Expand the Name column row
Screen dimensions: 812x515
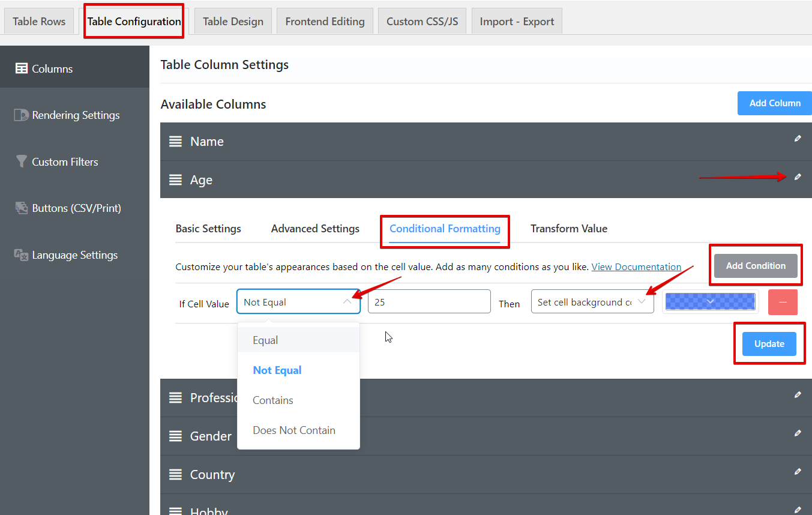[486, 142]
